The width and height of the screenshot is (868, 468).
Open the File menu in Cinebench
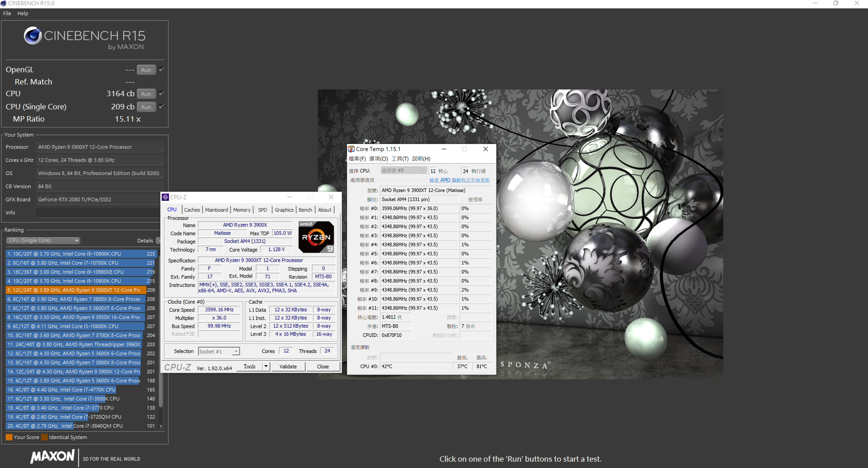7,13
